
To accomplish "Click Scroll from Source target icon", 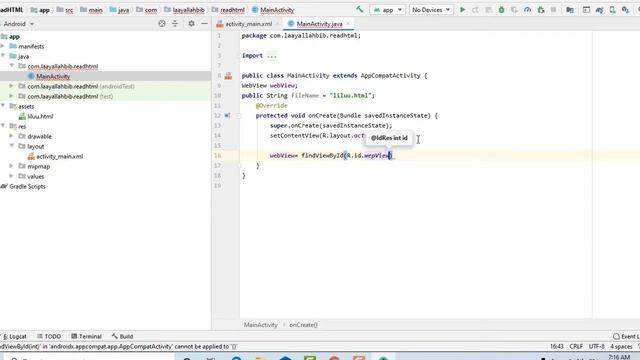I will (x=162, y=24).
